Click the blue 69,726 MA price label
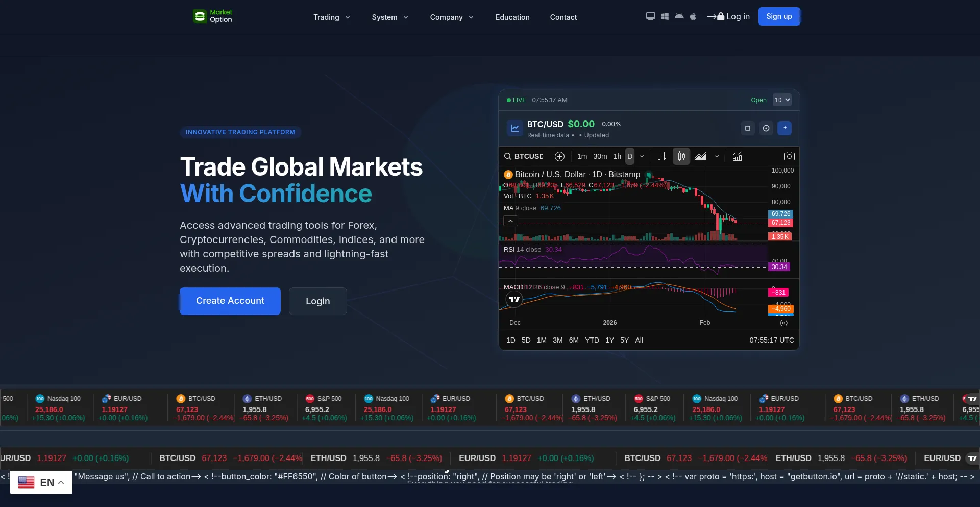This screenshot has width=980, height=507. tap(780, 214)
